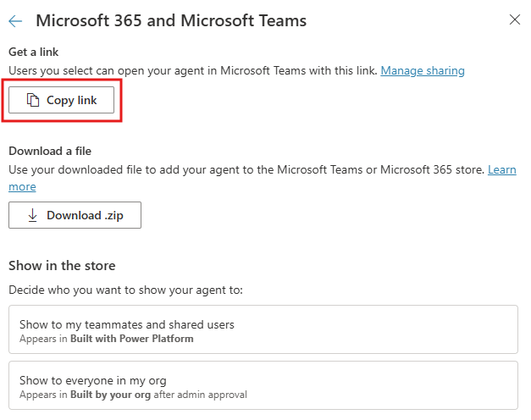Screen dimensions: 531x420
Task: Click the download arrow icon beside Download .zip
Action: (32, 215)
